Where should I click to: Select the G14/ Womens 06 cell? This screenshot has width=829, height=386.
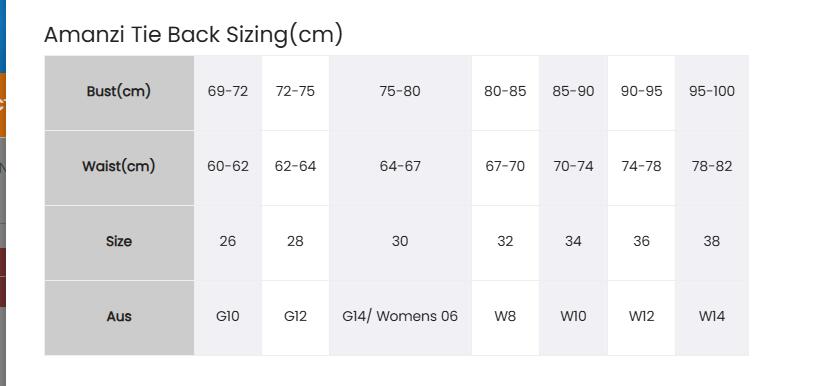pos(400,318)
